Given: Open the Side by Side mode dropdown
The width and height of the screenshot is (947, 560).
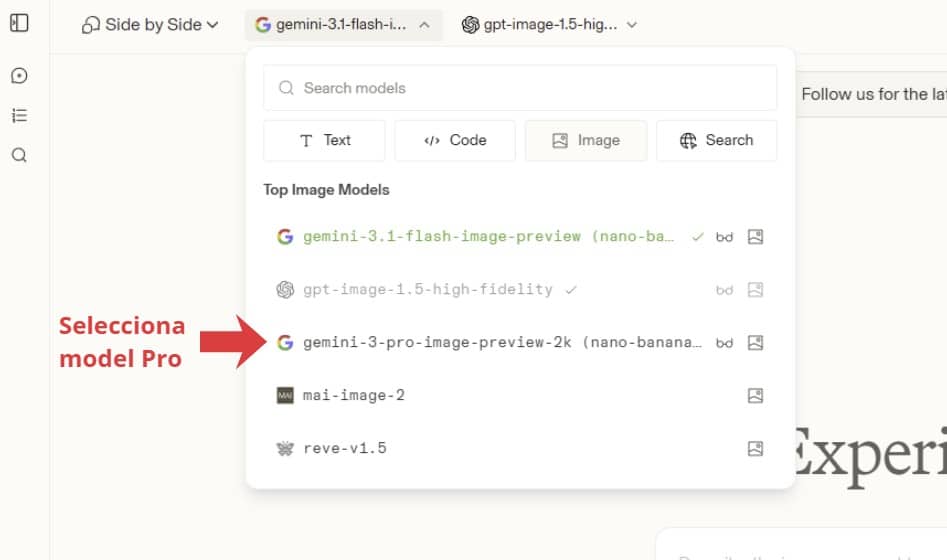Looking at the screenshot, I should coord(150,25).
